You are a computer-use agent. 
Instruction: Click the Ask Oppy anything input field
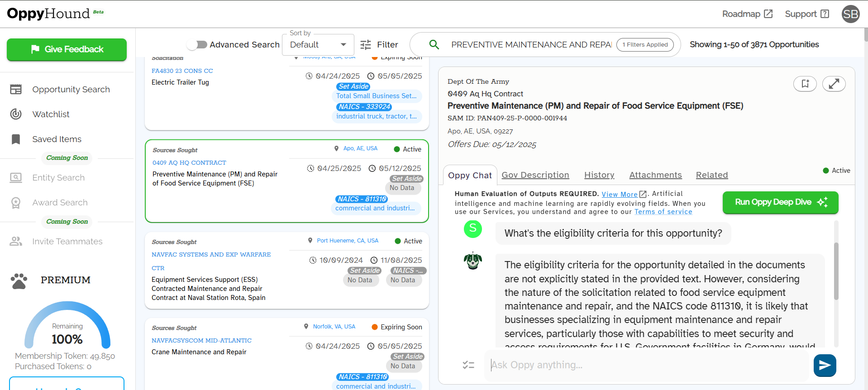[x=646, y=365]
